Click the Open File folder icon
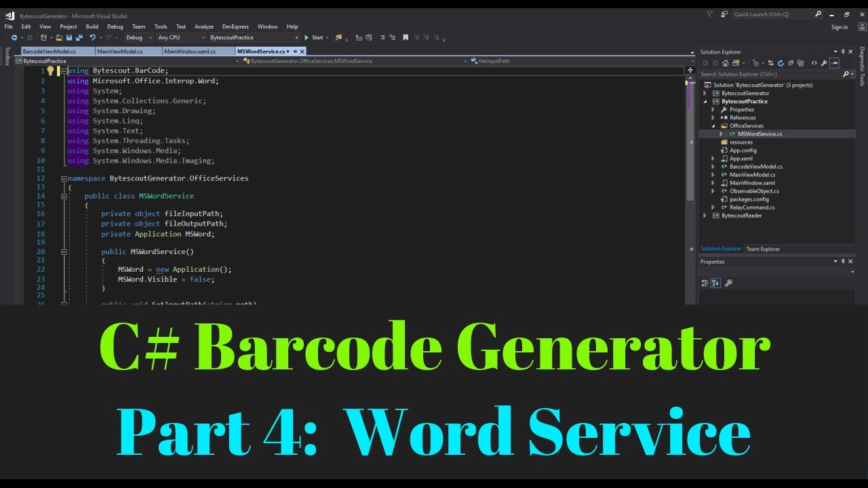 coord(59,37)
